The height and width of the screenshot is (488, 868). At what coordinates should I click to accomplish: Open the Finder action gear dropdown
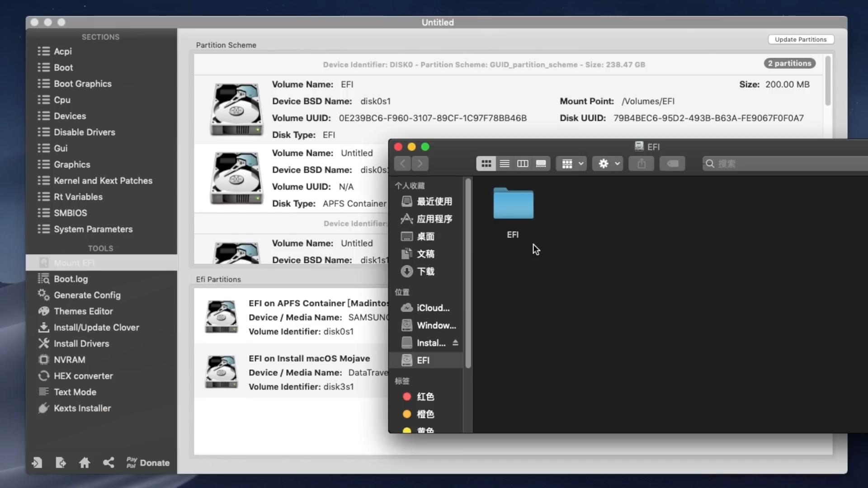coord(609,164)
